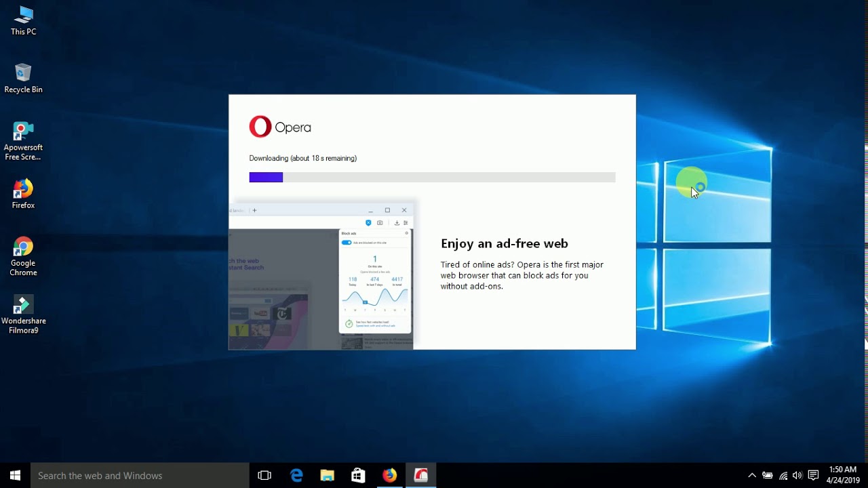Open Microsoft Store from the taskbar

pos(358,476)
